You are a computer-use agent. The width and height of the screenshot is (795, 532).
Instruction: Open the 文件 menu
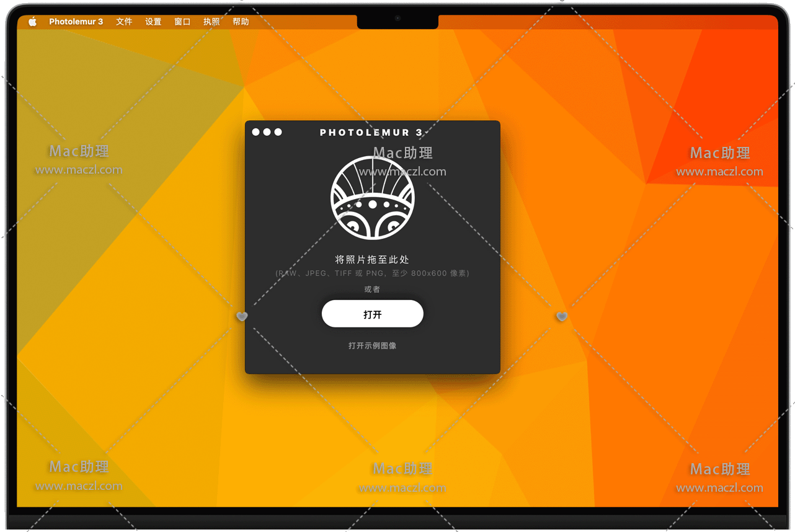(x=124, y=22)
